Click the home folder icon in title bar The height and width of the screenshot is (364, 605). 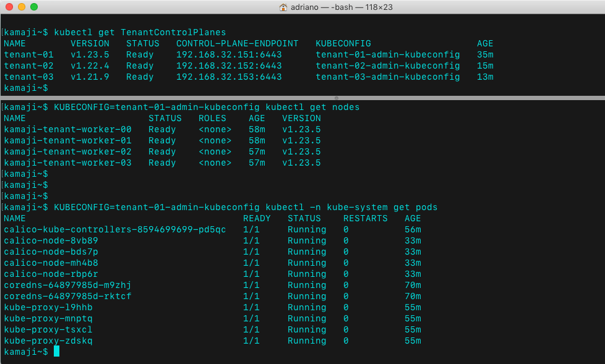(x=283, y=7)
